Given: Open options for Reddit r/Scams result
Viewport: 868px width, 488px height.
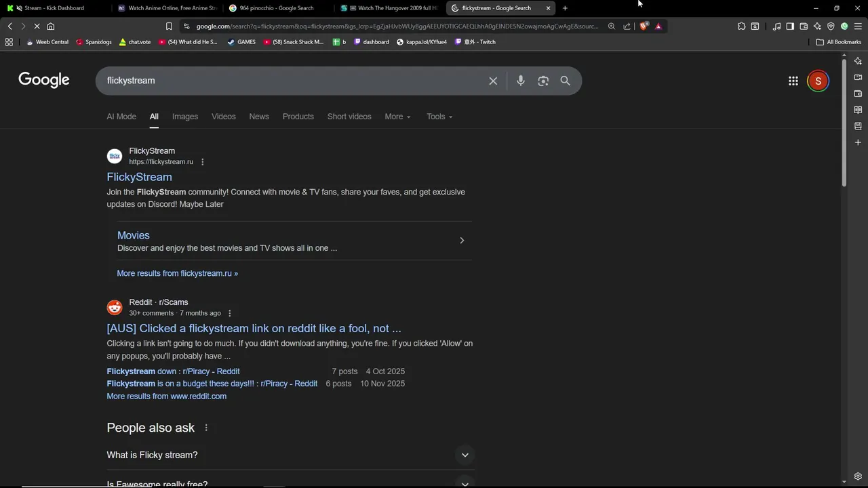Looking at the screenshot, I should [x=229, y=313].
